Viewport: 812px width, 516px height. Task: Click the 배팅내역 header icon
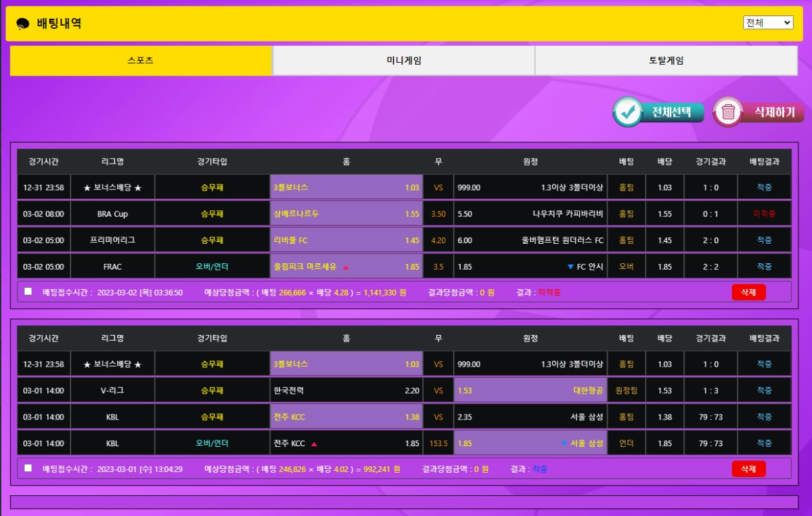[23, 24]
